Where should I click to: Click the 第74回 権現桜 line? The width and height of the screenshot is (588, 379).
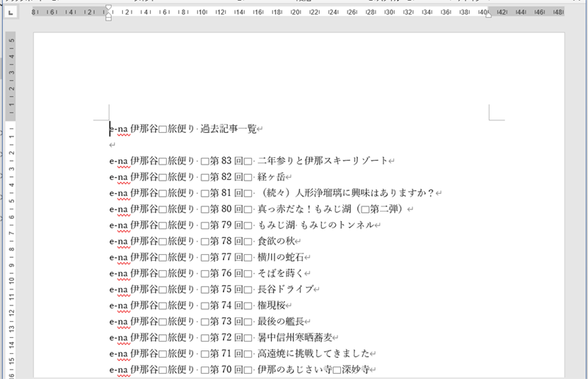tap(270, 306)
